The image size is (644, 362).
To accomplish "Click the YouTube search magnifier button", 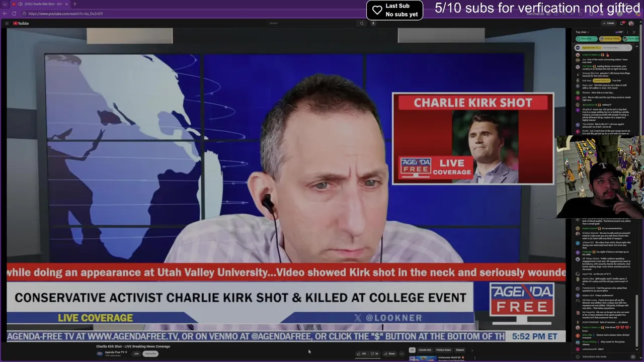I will tap(361, 23).
